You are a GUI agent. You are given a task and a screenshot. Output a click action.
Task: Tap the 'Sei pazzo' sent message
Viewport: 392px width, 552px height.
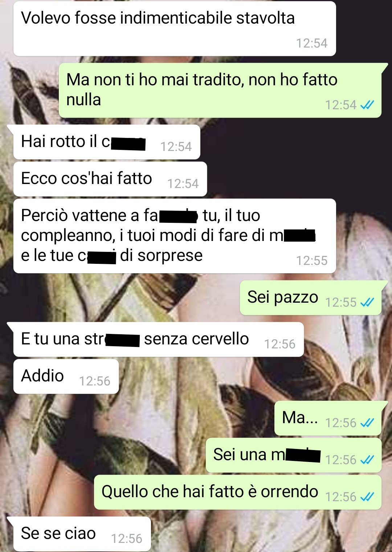(310, 298)
